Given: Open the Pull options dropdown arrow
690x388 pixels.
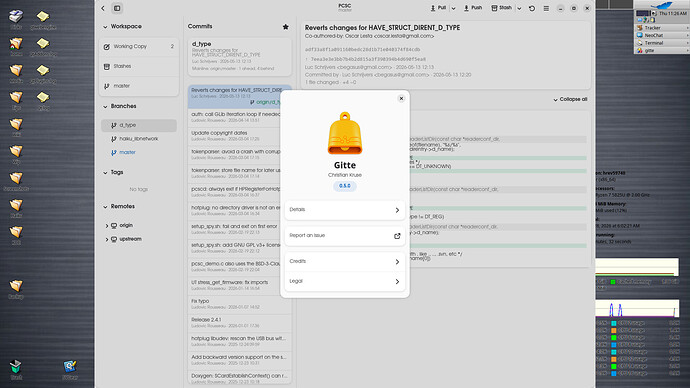Looking at the screenshot, I should (x=453, y=8).
